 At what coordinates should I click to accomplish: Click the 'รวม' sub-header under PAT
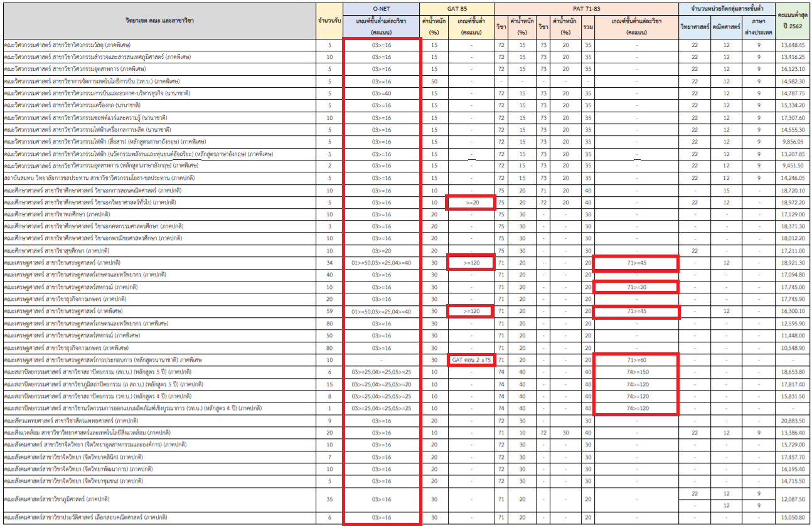[587, 27]
